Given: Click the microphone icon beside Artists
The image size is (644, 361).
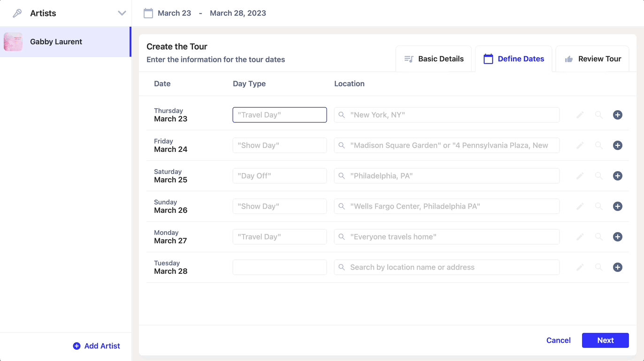Looking at the screenshot, I should click(17, 13).
